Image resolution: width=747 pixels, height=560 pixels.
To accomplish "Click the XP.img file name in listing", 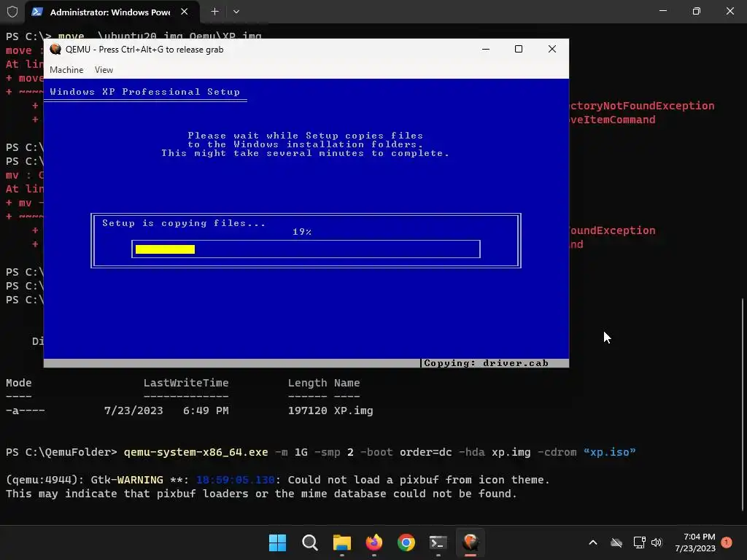I will [354, 411].
